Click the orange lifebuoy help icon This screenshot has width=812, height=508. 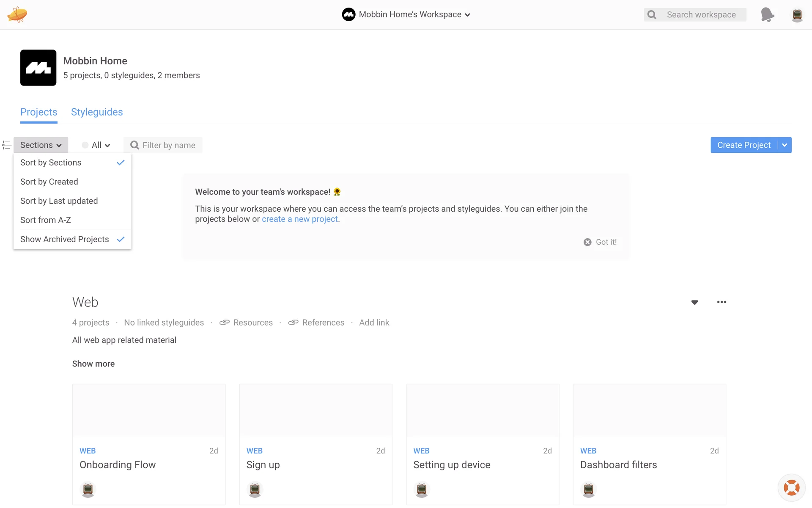click(x=791, y=488)
